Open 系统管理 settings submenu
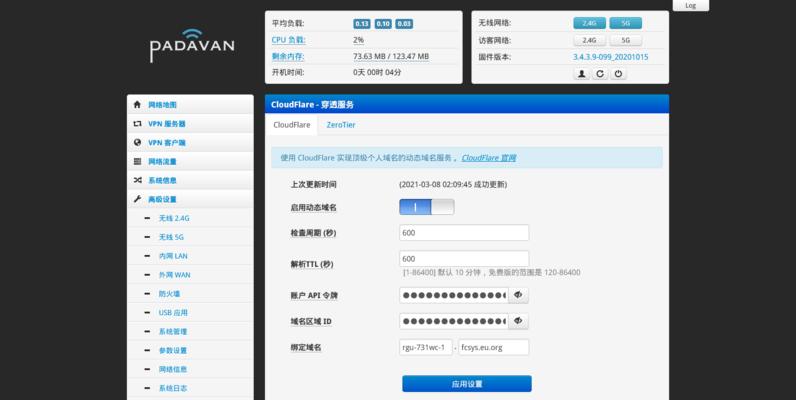Viewport: 796px width, 400px height. tap(190, 331)
